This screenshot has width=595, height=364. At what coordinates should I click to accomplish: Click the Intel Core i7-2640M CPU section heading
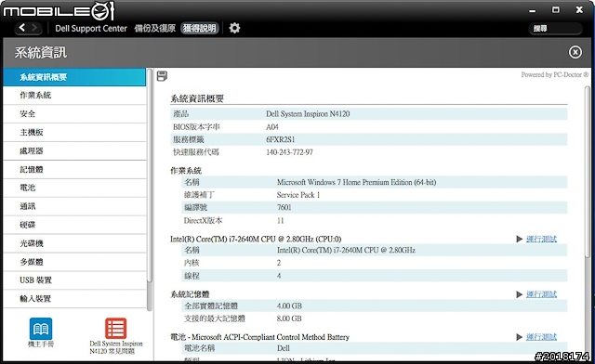pyautogui.click(x=256, y=239)
